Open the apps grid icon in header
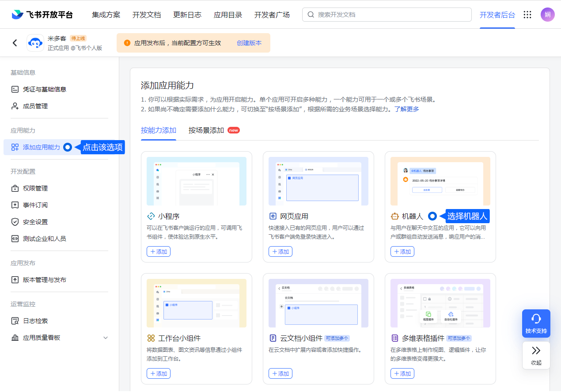Image resolution: width=561 pixels, height=392 pixels. (527, 15)
